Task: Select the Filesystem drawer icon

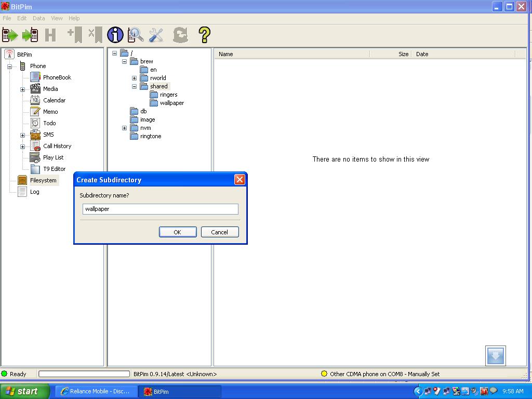Action: 22,180
